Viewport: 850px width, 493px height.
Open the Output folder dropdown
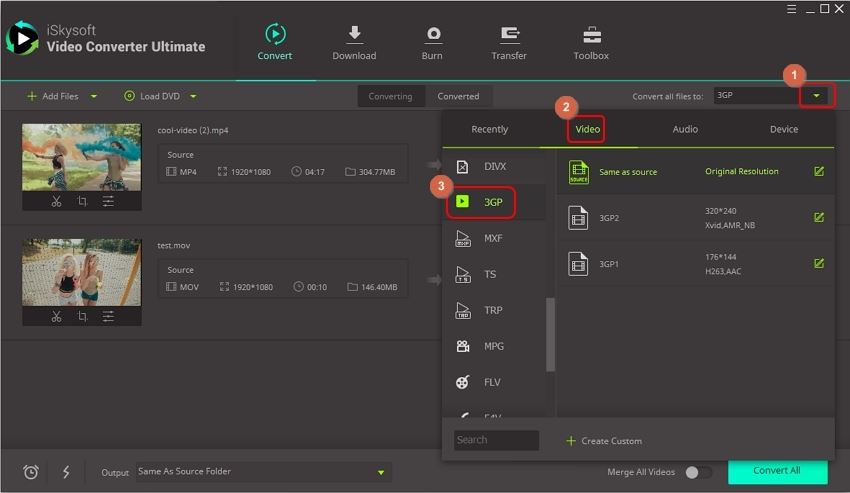pyautogui.click(x=381, y=472)
